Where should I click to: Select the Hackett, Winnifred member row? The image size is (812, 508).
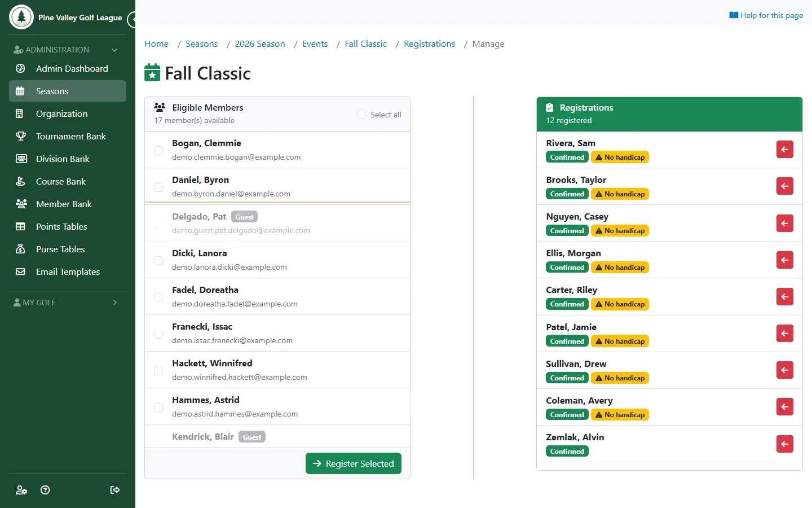[277, 370]
